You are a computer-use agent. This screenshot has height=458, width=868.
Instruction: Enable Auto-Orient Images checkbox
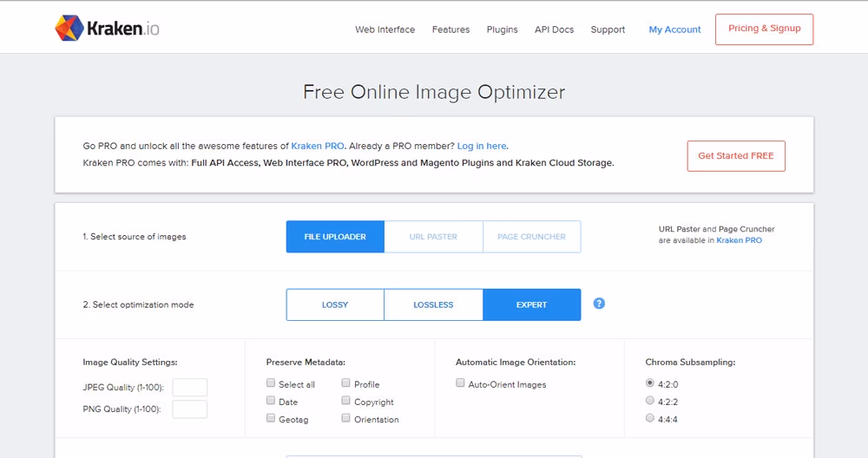click(x=460, y=383)
